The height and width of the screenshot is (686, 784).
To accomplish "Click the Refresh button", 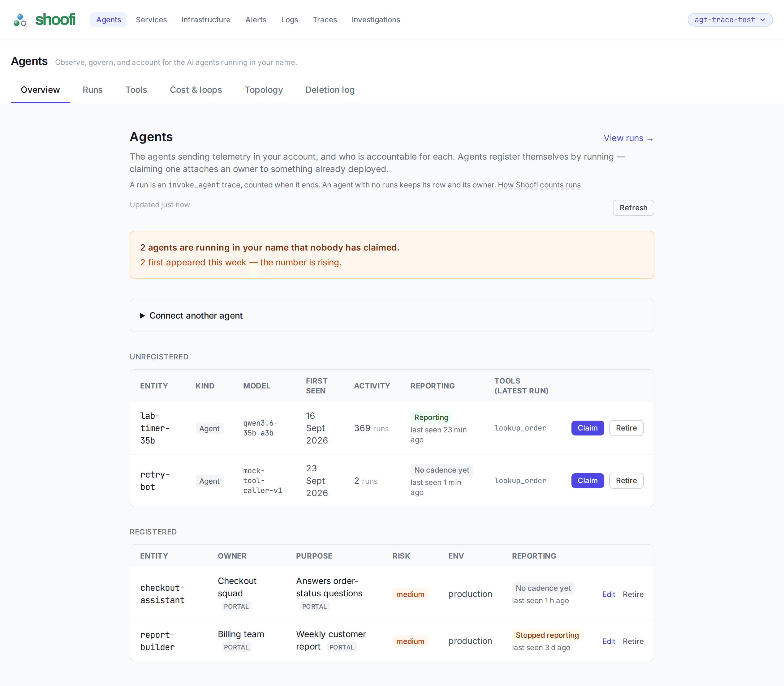I will (x=634, y=208).
